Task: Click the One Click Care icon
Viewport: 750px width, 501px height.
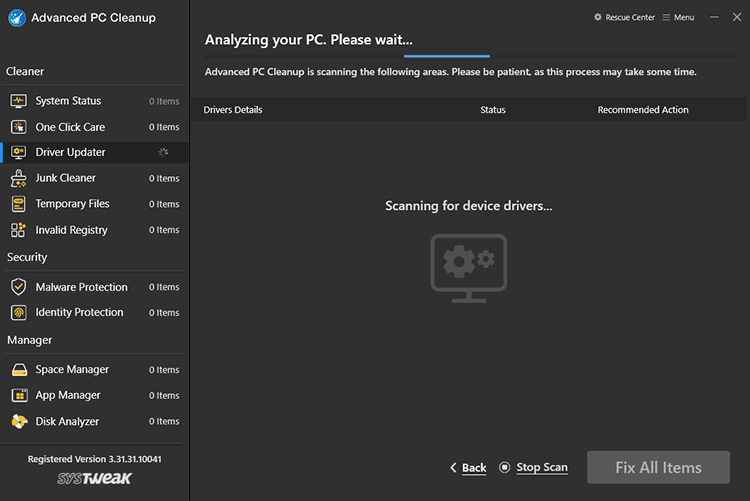Action: 18,127
